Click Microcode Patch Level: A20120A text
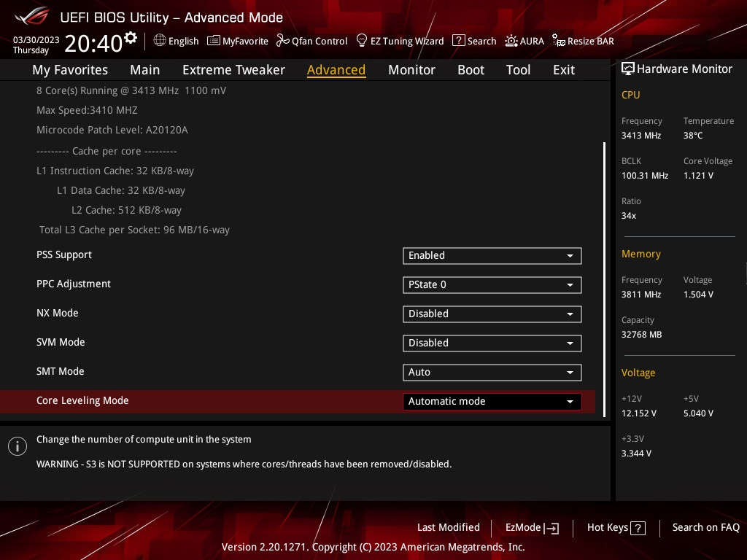Screen dimensions: 747x560 pos(112,130)
